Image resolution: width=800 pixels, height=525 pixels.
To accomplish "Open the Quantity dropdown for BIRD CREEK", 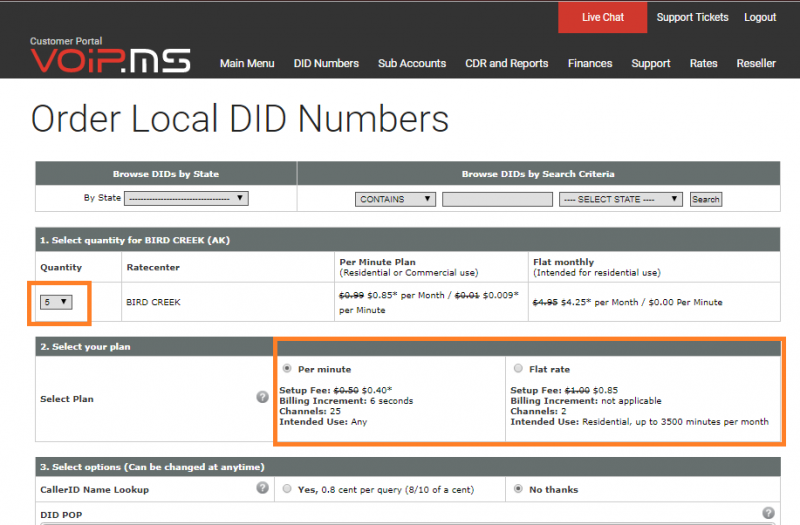I will click(x=56, y=302).
